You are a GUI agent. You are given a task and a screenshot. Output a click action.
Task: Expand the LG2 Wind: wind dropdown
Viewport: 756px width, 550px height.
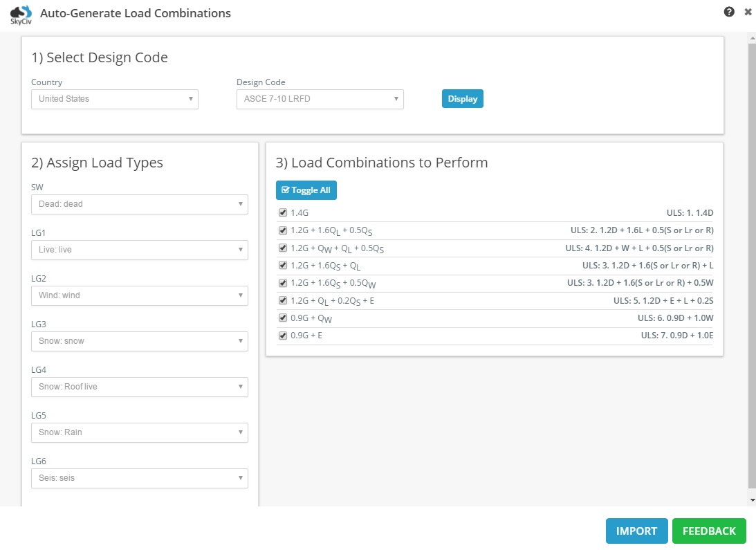click(139, 295)
